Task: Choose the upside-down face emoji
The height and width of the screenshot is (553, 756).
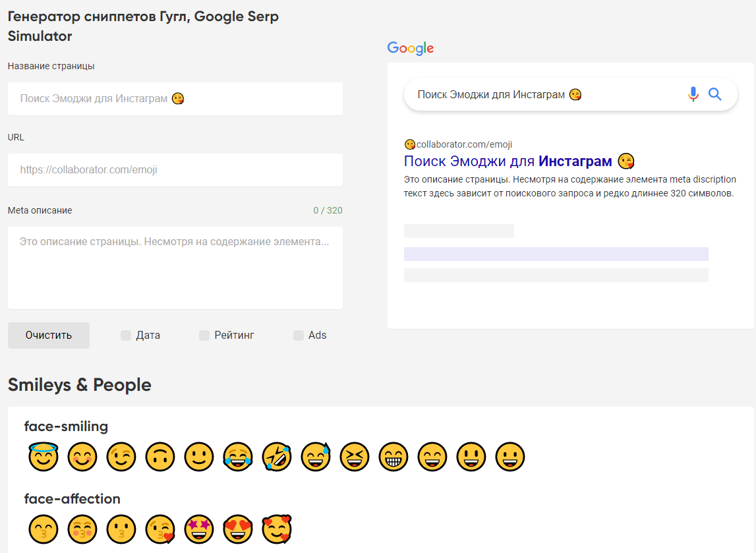Action: pos(160,456)
